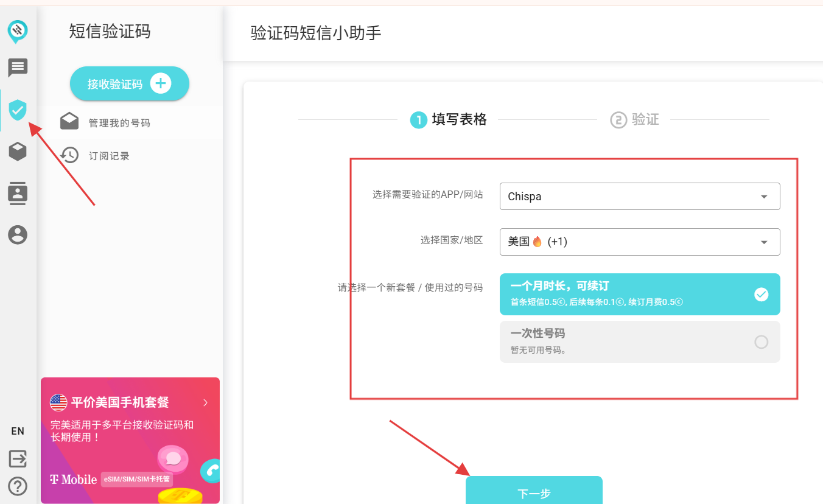The width and height of the screenshot is (823, 504).
Task: Click the T Mobile logo in banner
Action: [x=73, y=480]
